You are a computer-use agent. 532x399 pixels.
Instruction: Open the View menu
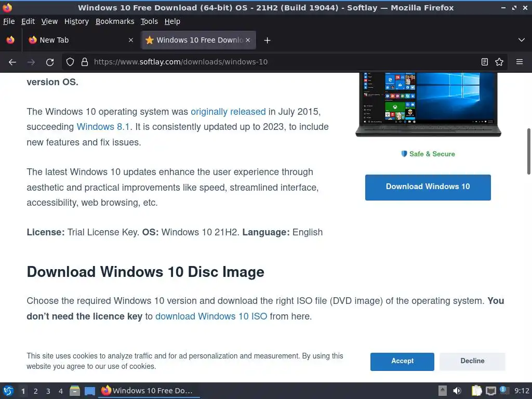click(x=49, y=21)
